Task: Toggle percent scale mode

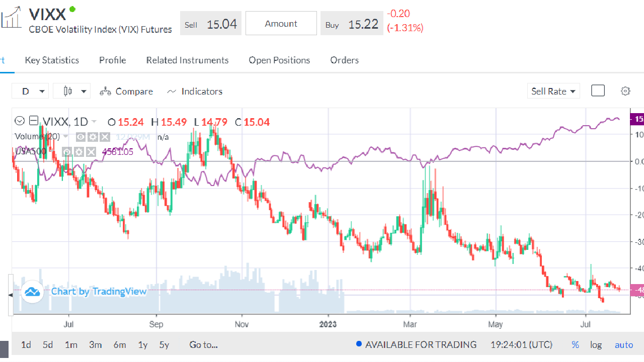Action: tap(575, 345)
